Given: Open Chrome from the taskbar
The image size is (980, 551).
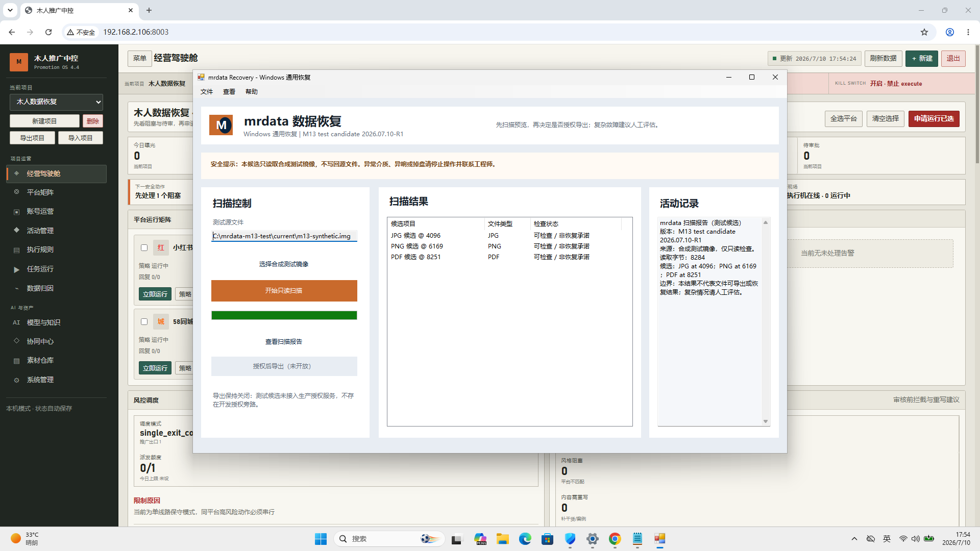Looking at the screenshot, I should coord(615,539).
